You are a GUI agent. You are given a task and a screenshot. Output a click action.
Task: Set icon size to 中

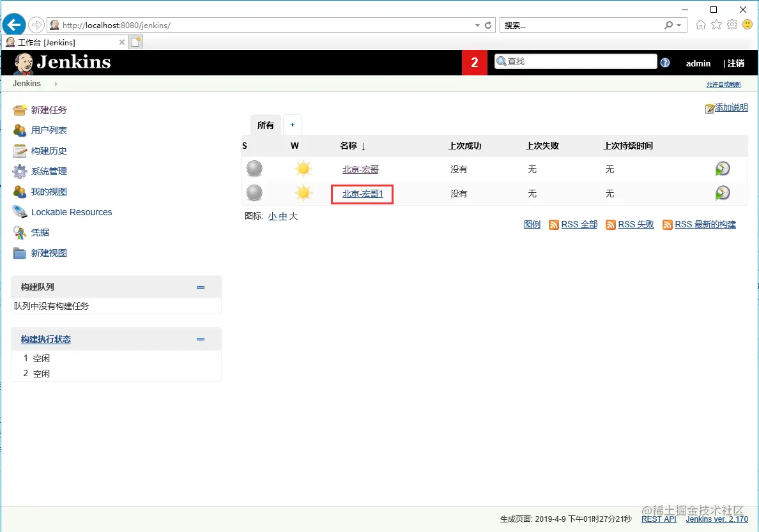tap(283, 217)
